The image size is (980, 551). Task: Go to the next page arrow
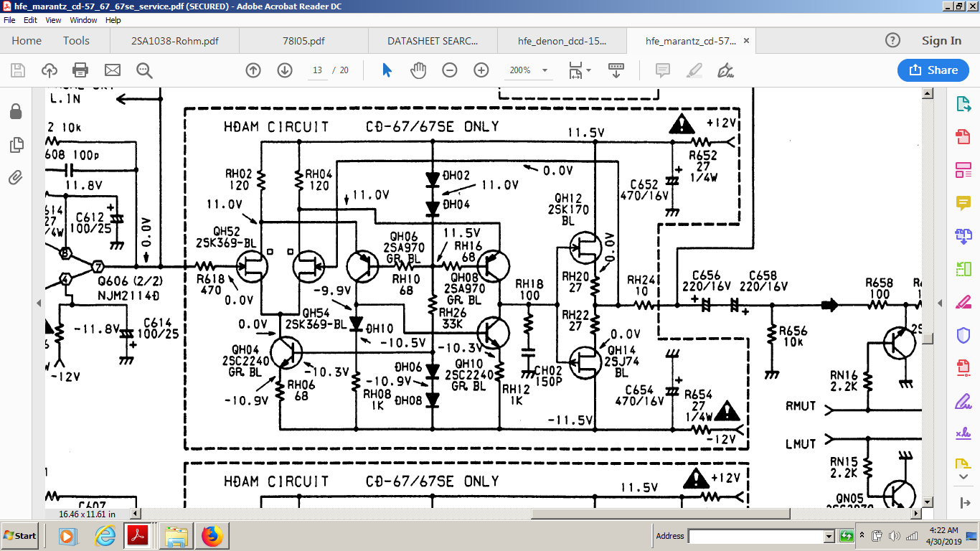point(285,70)
